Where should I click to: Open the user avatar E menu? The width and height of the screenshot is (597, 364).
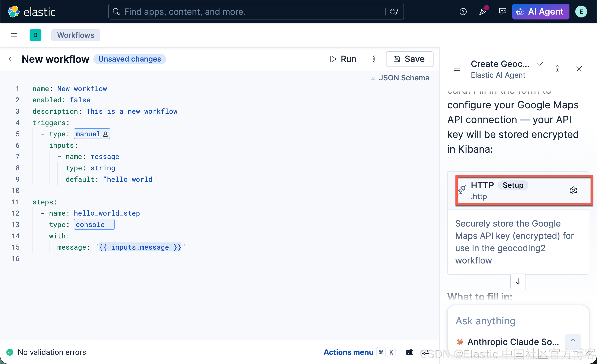581,12
